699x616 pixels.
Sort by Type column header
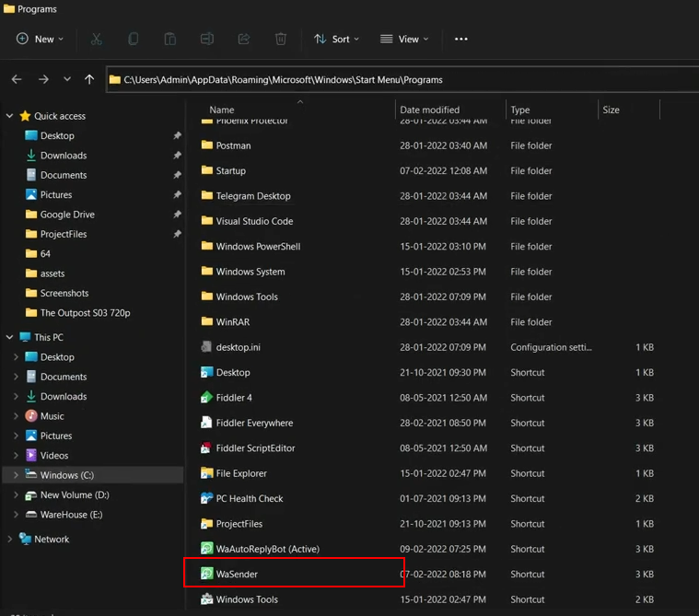(x=520, y=110)
